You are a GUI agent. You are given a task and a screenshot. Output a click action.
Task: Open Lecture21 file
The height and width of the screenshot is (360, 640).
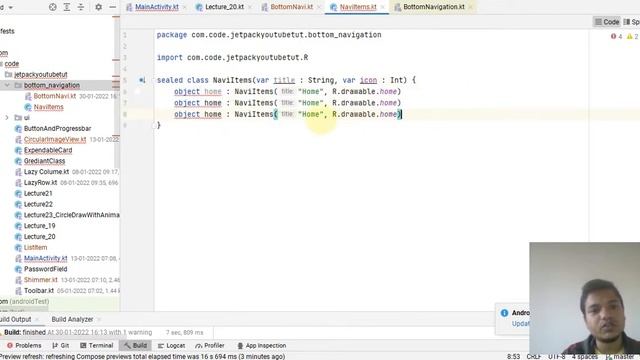coord(38,193)
